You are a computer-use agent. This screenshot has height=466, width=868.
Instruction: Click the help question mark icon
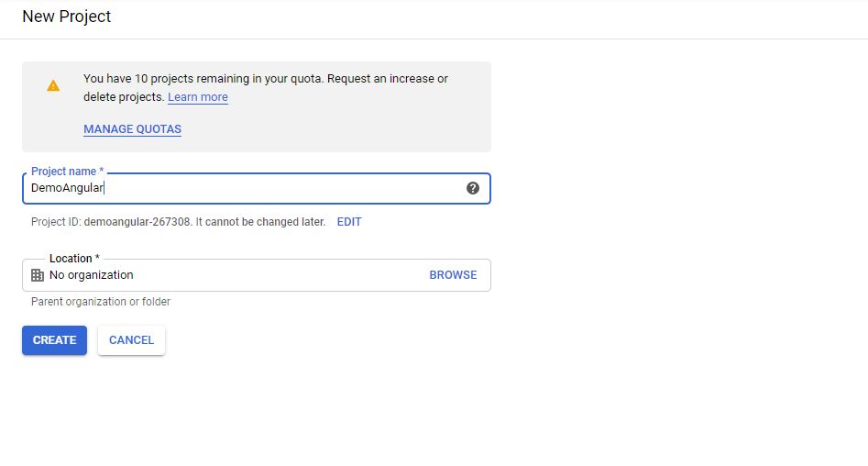coord(473,188)
